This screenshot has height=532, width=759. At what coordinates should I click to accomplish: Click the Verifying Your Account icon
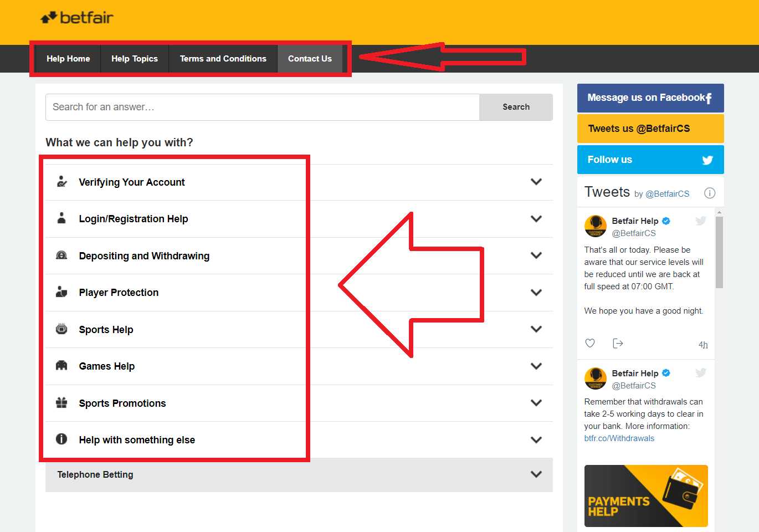tap(62, 182)
